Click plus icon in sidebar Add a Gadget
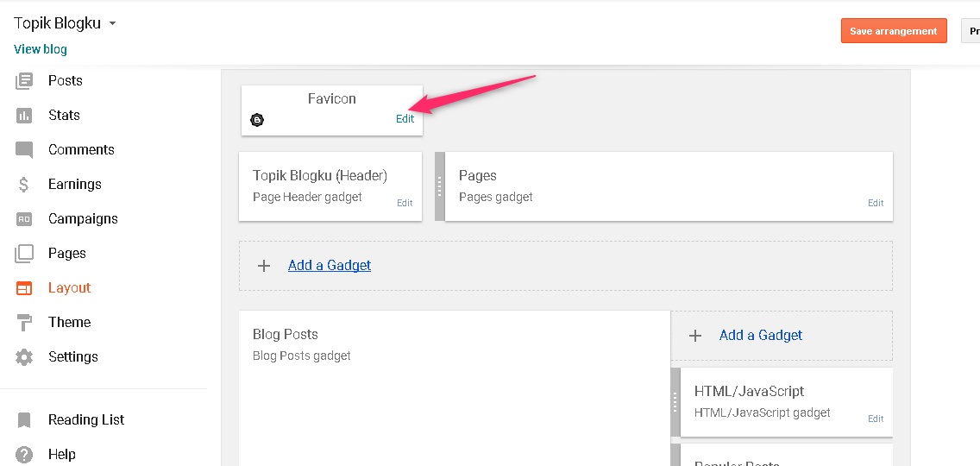Viewport: 980px width, 466px height. pyautogui.click(x=694, y=336)
